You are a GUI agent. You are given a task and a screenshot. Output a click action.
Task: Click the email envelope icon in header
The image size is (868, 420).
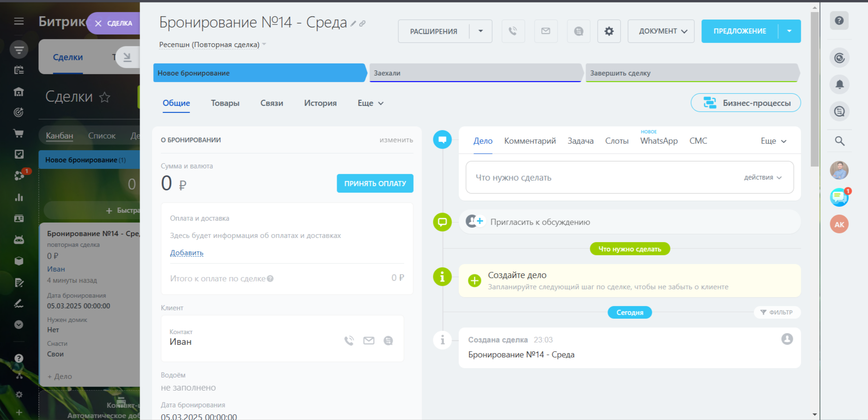[545, 31]
